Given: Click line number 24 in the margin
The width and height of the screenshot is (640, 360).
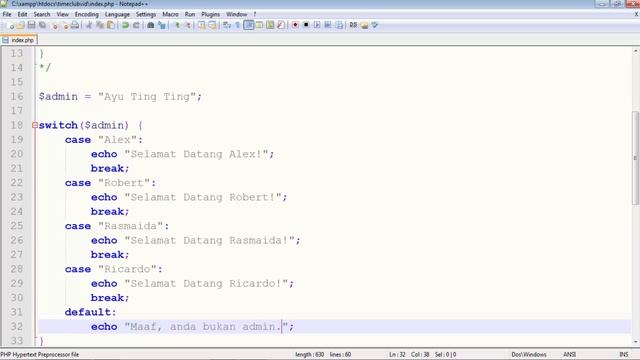Looking at the screenshot, I should pyautogui.click(x=17, y=211).
